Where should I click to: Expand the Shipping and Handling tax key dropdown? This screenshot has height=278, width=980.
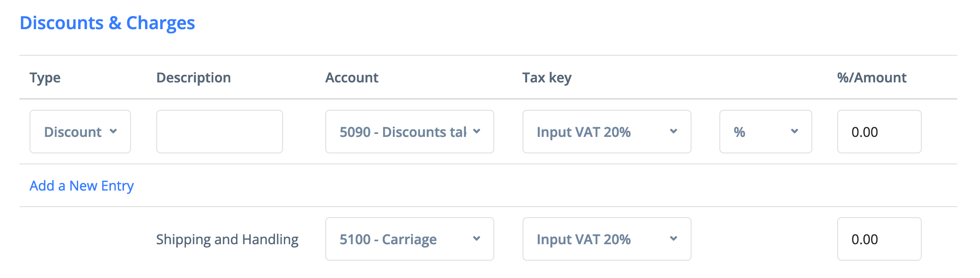(607, 239)
